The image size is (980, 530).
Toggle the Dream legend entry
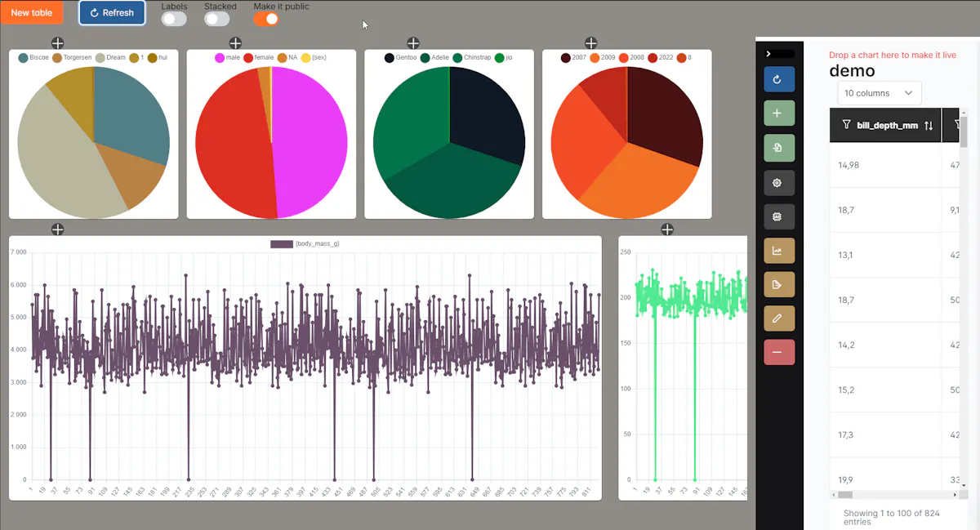(x=110, y=57)
